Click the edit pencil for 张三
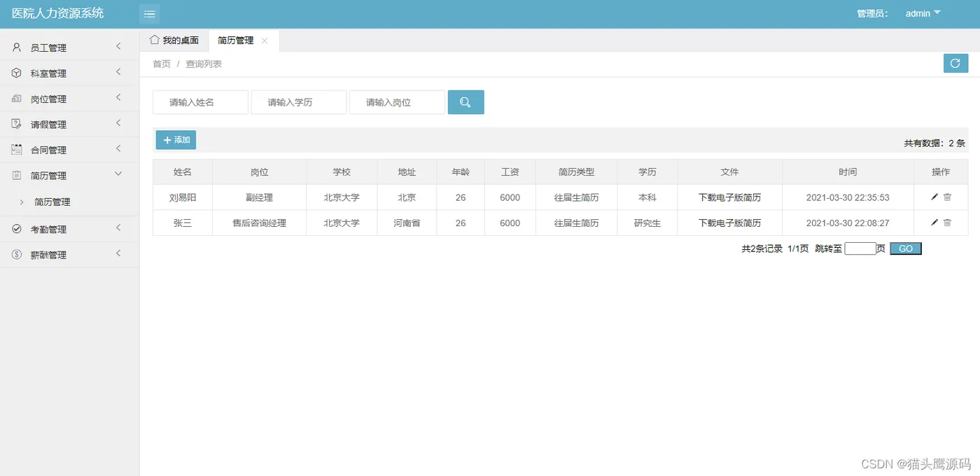 (934, 223)
